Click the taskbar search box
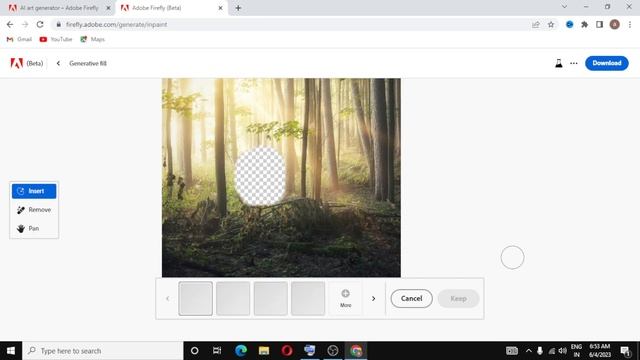Image resolution: width=640 pixels, height=360 pixels. pos(103,351)
